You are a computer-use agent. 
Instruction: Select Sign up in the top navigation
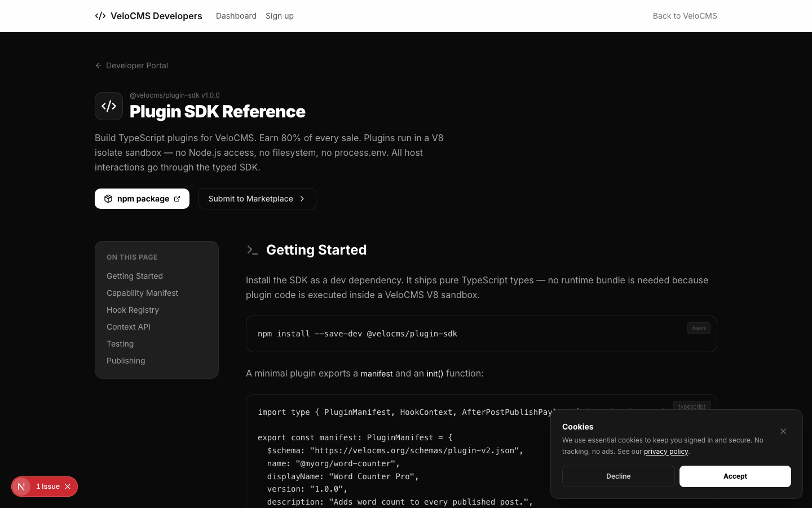280,16
